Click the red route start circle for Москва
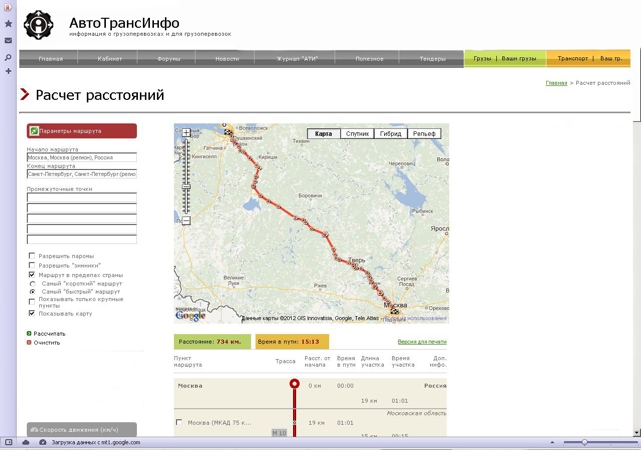The image size is (641, 450). tap(294, 384)
